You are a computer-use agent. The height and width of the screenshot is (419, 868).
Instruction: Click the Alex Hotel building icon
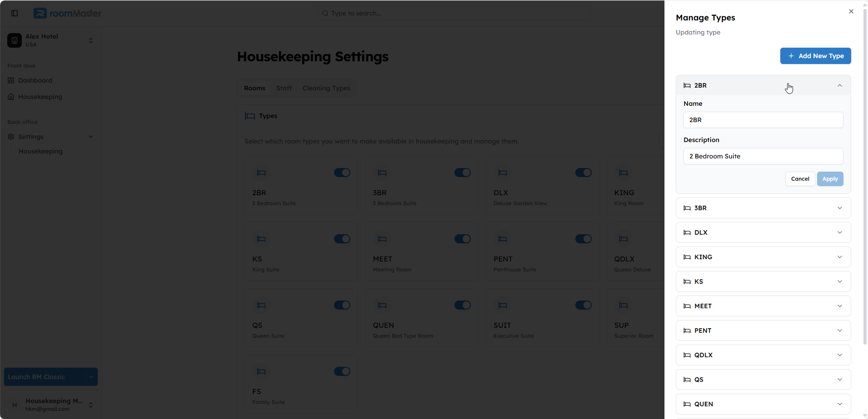[x=15, y=40]
